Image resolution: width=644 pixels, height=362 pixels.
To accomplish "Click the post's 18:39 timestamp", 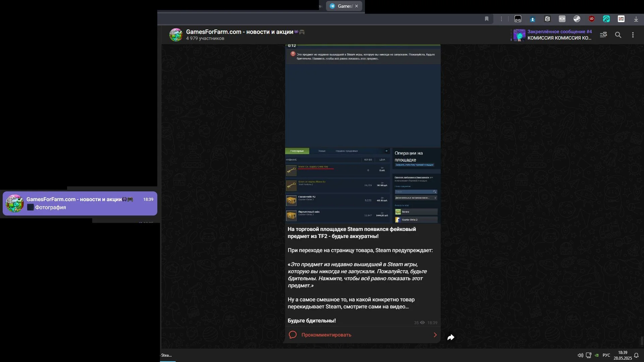I will [x=432, y=323].
